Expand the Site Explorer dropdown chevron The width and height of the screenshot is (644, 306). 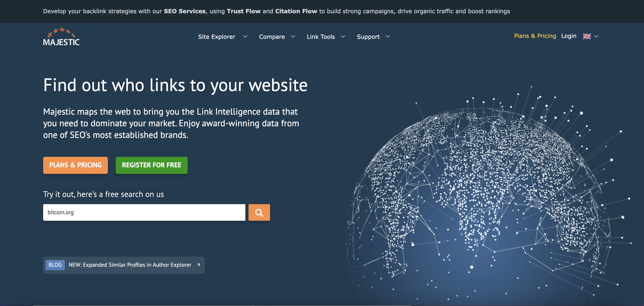click(245, 36)
